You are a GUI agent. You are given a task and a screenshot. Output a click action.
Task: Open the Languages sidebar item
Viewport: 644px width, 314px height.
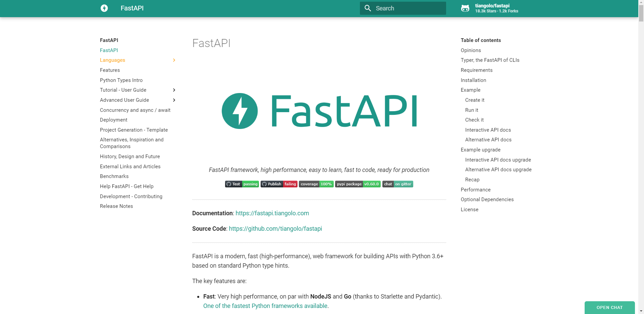coord(113,60)
